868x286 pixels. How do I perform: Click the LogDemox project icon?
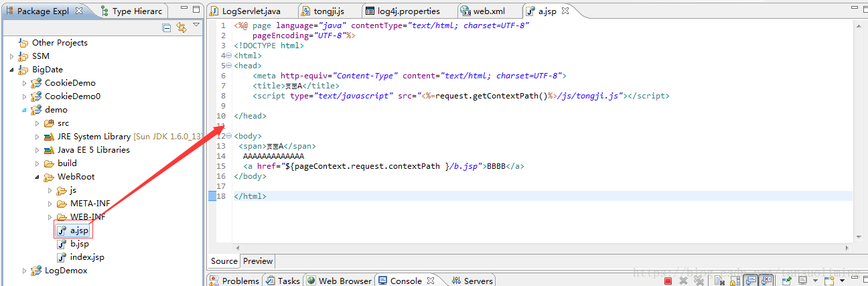[36, 271]
